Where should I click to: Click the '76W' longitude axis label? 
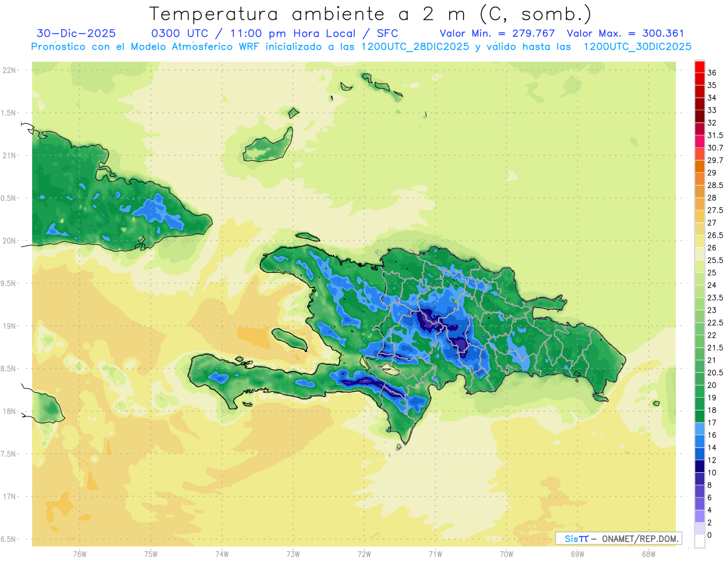click(x=79, y=554)
